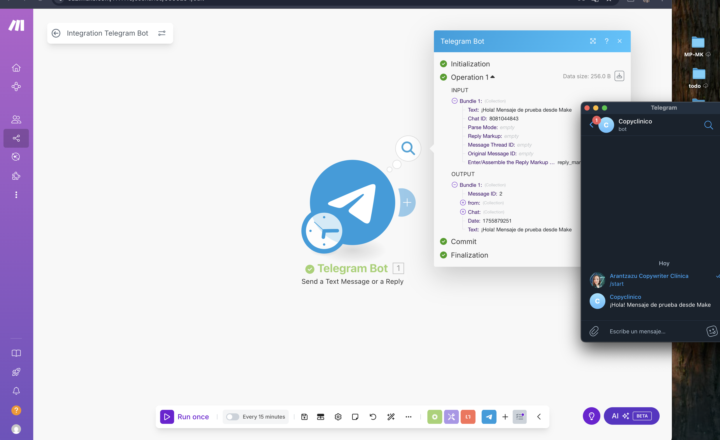Open Scenarios share icon in sidebar
The height and width of the screenshot is (440, 720).
pyautogui.click(x=16, y=138)
